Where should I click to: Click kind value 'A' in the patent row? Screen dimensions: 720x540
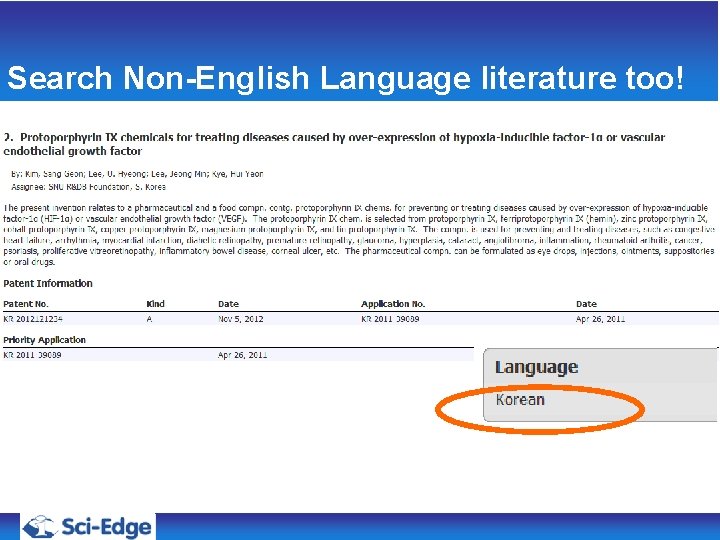tap(149, 319)
